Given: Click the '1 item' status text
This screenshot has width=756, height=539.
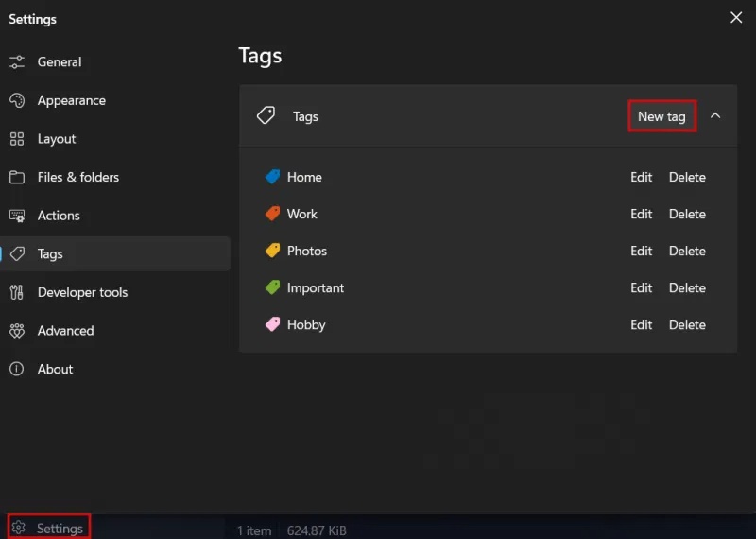Looking at the screenshot, I should click(x=253, y=530).
